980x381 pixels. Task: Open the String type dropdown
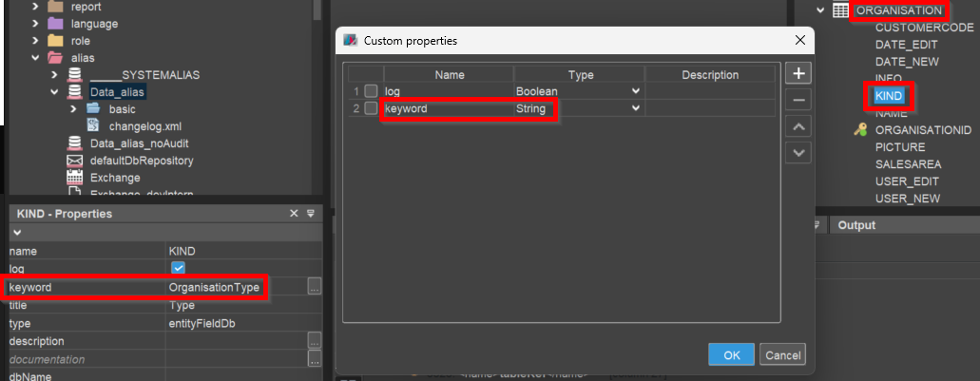(636, 108)
